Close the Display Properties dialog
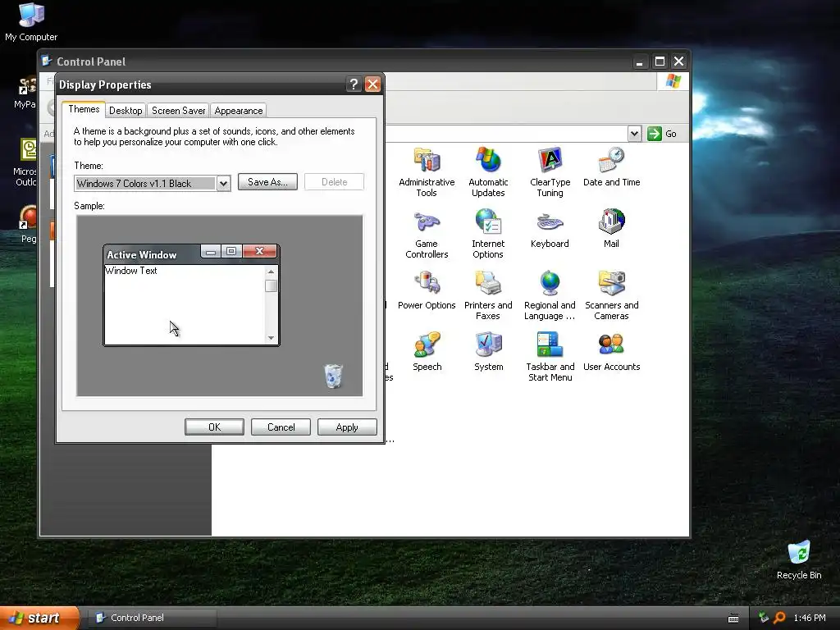The height and width of the screenshot is (630, 840). [372, 84]
